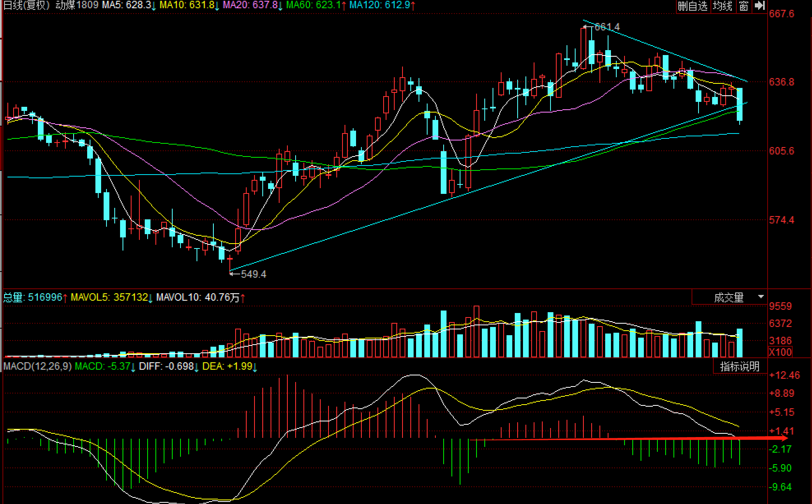Click the 窗 window button

(743, 6)
